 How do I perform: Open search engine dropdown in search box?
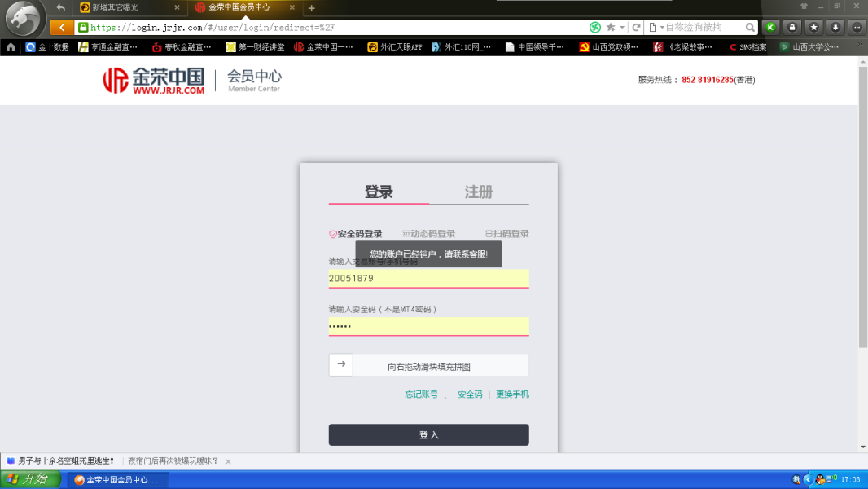(x=657, y=27)
